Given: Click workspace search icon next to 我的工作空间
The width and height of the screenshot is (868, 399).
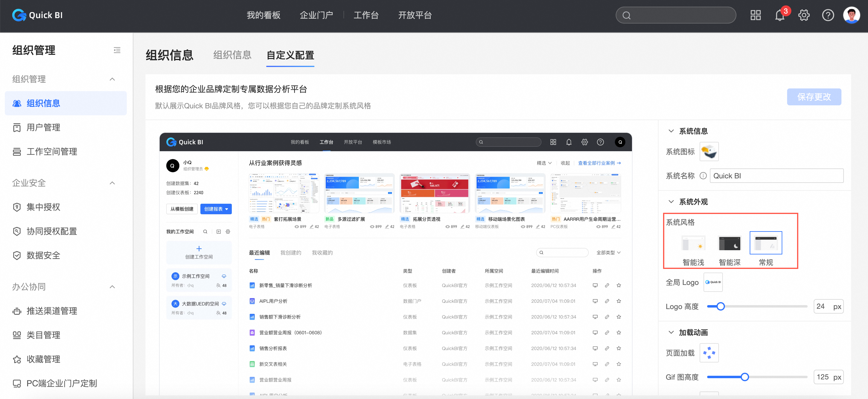Looking at the screenshot, I should click(205, 231).
